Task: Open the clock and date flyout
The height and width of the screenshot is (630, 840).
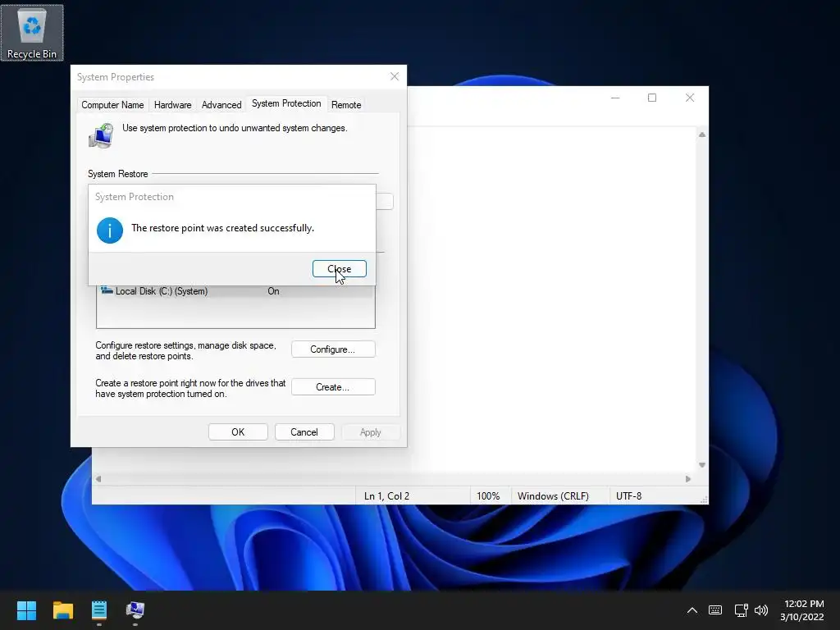Action: point(802,610)
